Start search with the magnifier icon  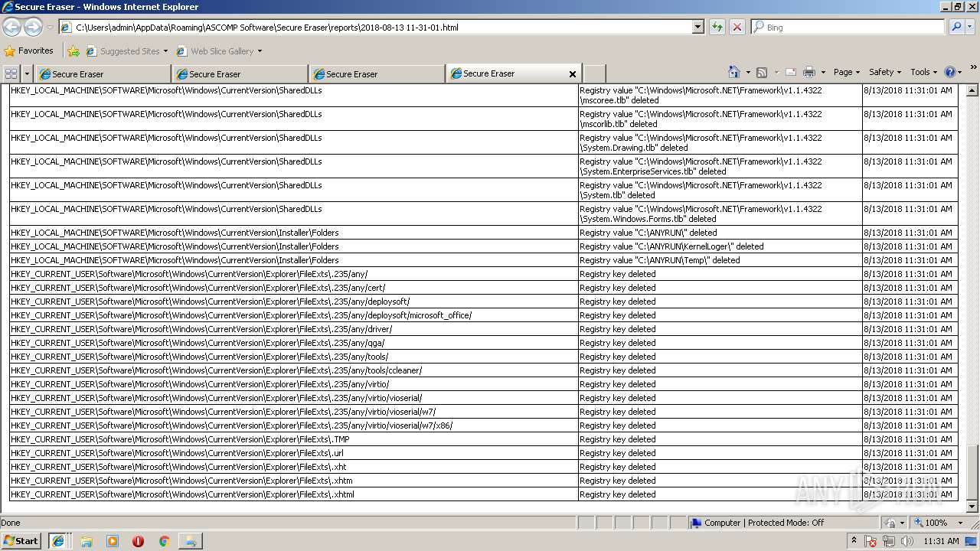[x=956, y=28]
